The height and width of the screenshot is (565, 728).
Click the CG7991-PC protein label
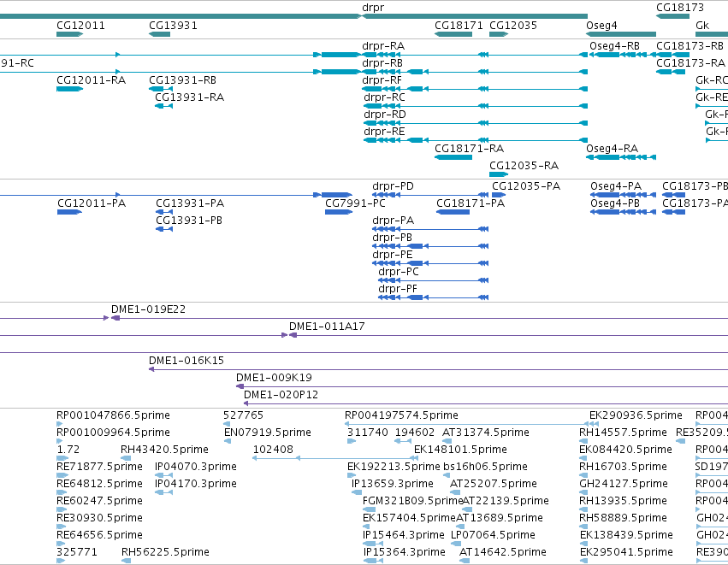tap(355, 203)
